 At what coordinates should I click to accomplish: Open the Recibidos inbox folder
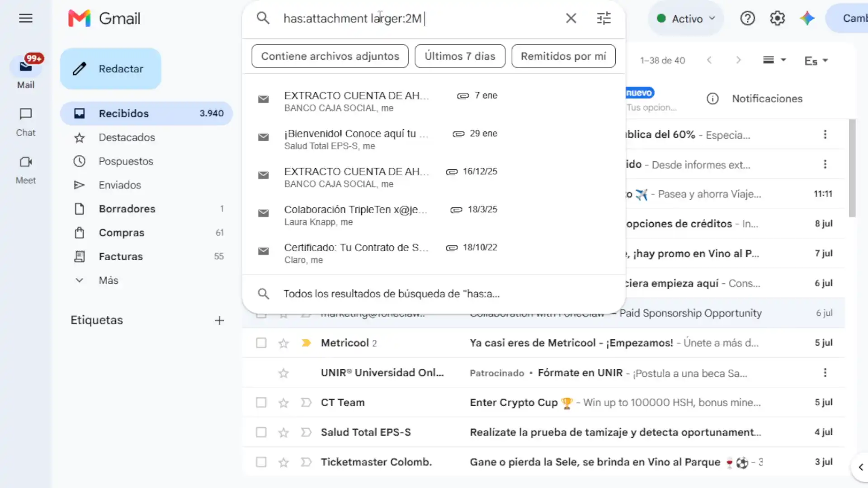point(146,113)
